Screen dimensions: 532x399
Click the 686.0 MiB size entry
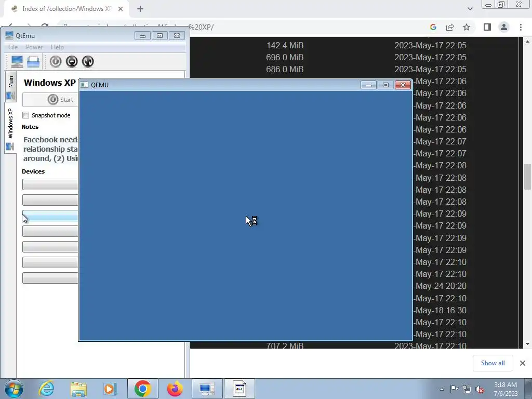[x=285, y=69]
